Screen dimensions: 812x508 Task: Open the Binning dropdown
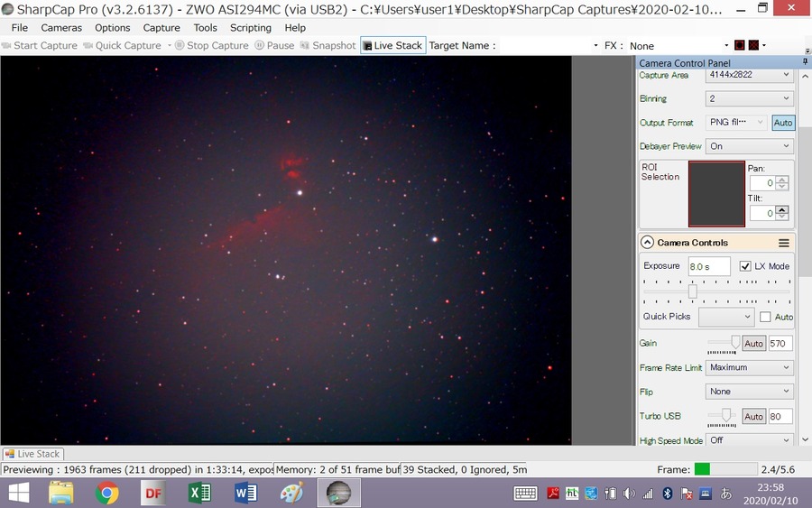750,98
